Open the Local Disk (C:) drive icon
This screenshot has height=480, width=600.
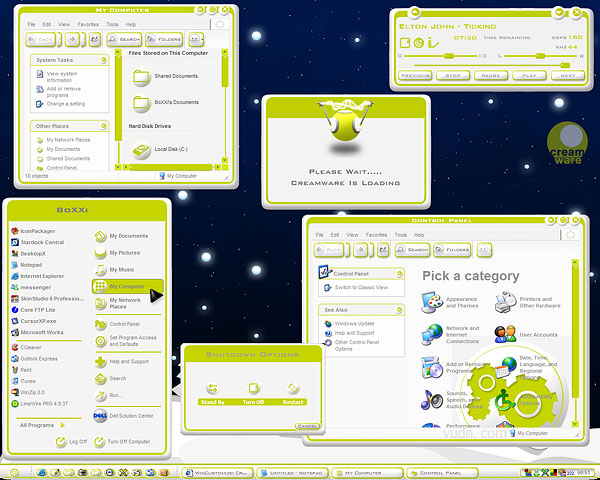pyautogui.click(x=141, y=150)
